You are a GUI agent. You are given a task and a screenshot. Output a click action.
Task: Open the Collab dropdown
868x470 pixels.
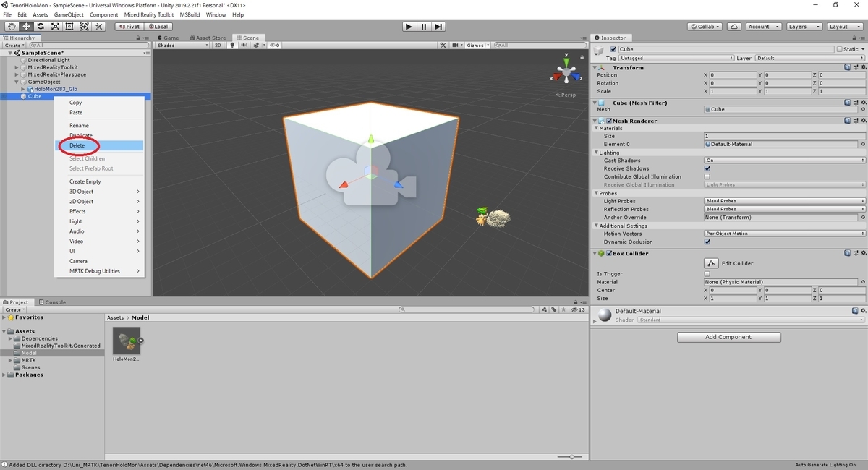pos(706,27)
